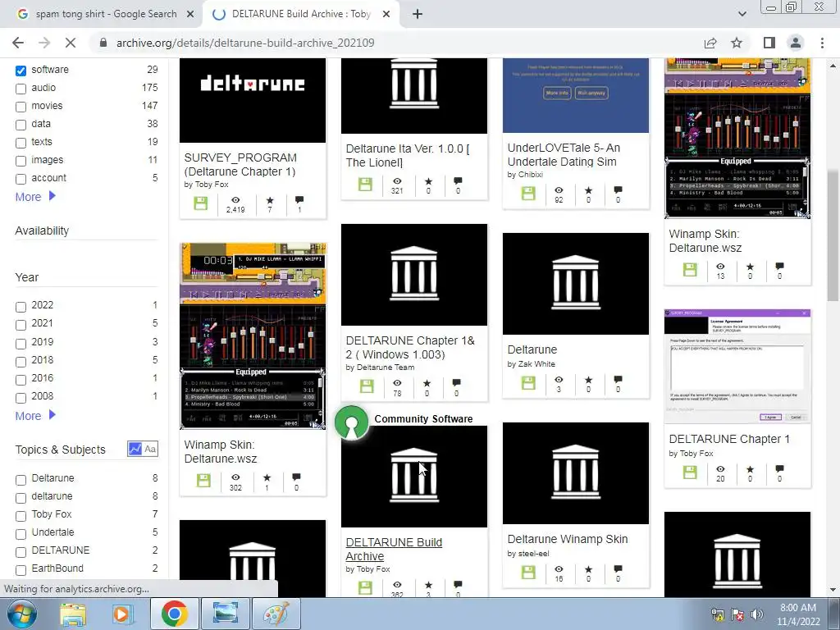Image resolution: width=840 pixels, height=630 pixels.
Task: Click favorites star on SURVEY_PROGRAM card
Action: 269,200
